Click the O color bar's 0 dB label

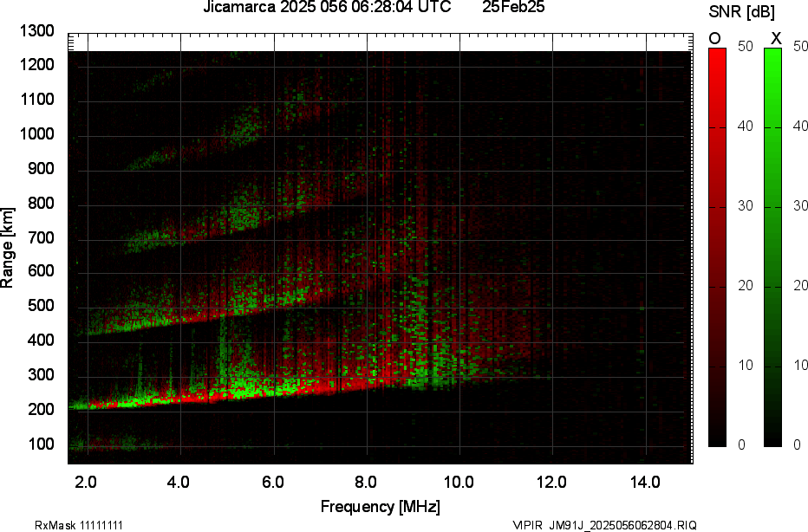pyautogui.click(x=741, y=444)
